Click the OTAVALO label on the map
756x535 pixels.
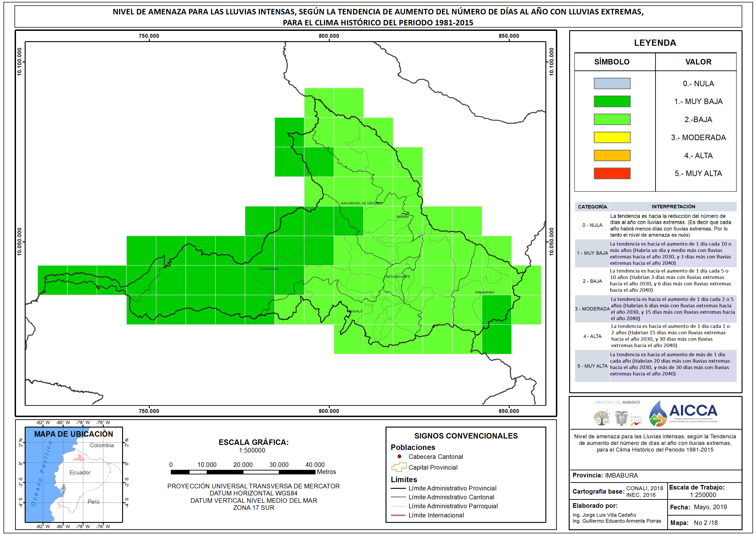point(355,311)
